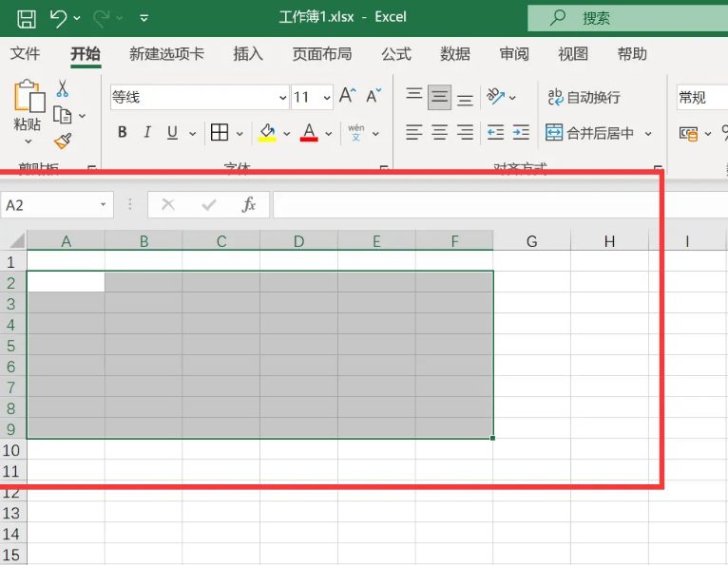Click the Undo arrow icon
This screenshot has height=565, width=728.
pyautogui.click(x=59, y=17)
